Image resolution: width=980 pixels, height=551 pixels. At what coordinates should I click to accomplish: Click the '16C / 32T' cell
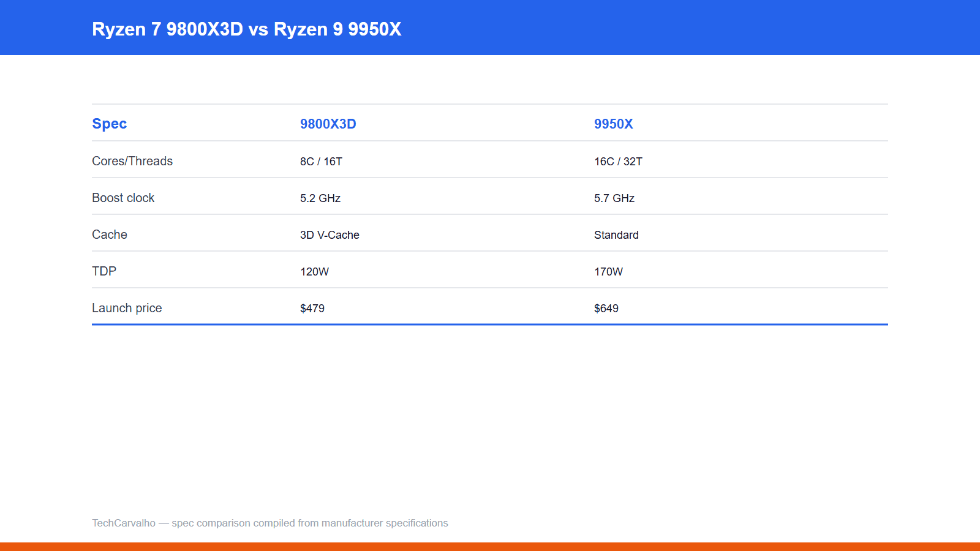point(618,162)
